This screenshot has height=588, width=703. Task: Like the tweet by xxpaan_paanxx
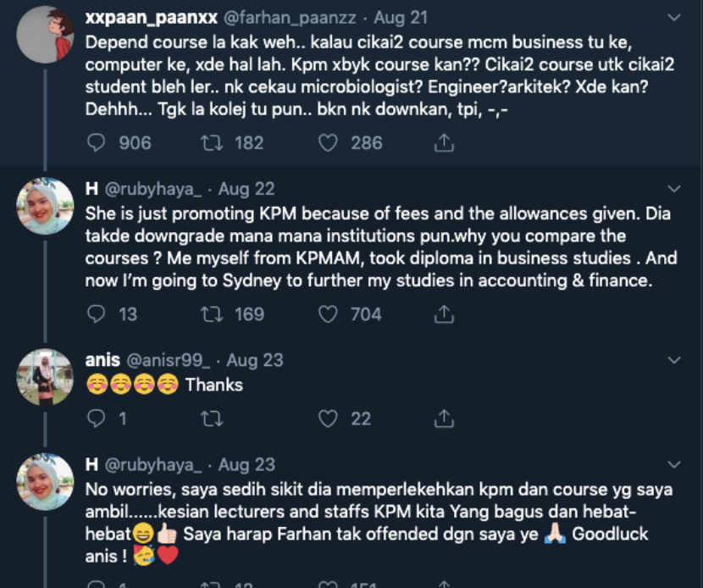point(328,143)
